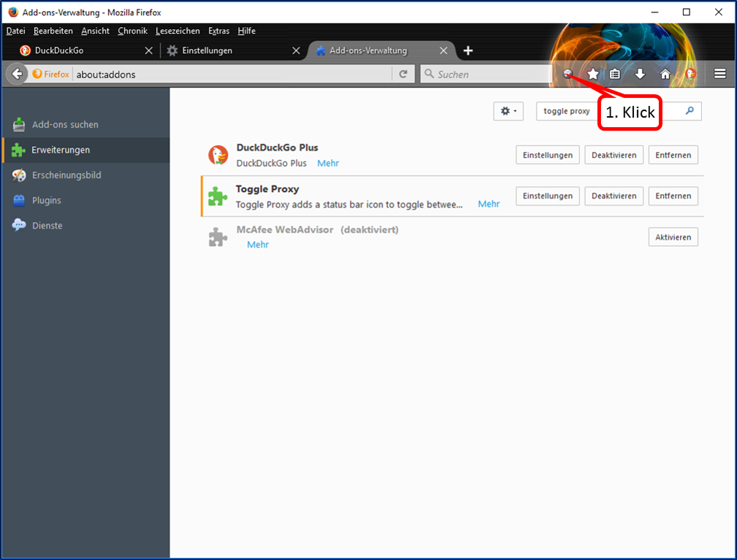Click the Toggle Proxy globe toolbar icon
Image resolution: width=737 pixels, height=560 pixels.
click(x=568, y=73)
